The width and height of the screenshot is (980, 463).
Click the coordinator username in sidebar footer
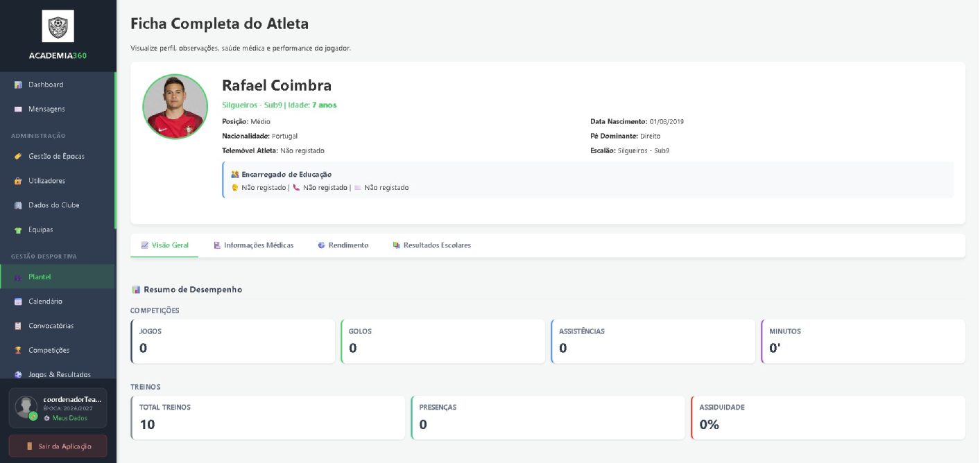point(72,399)
